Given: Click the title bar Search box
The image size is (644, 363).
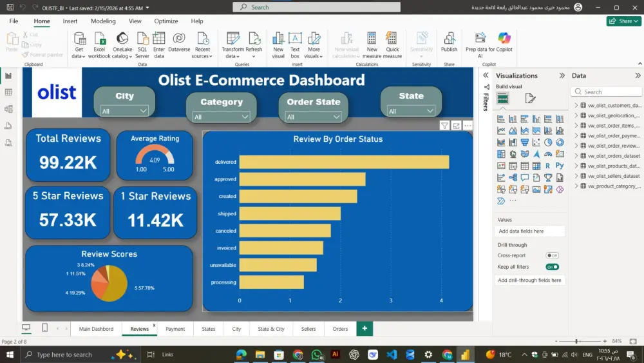Looking at the screenshot, I should [x=316, y=7].
